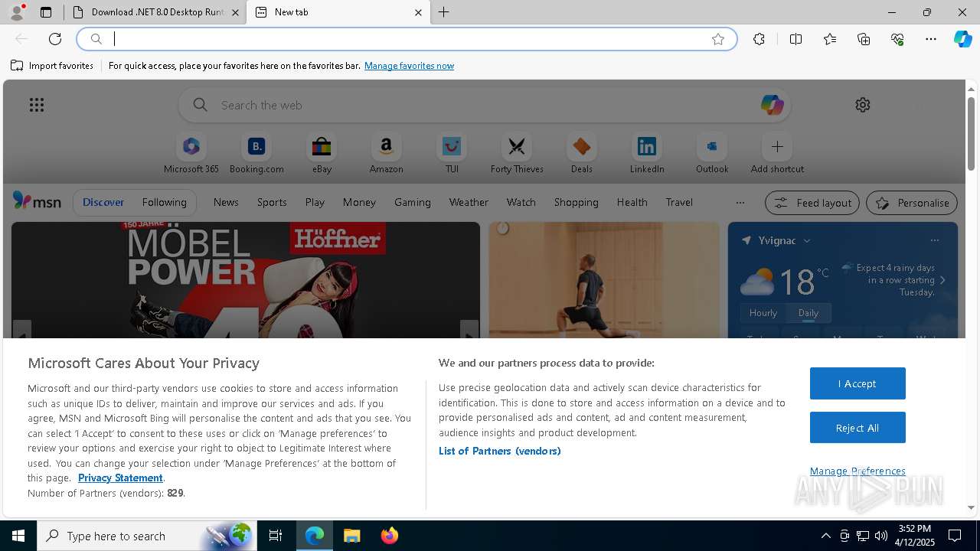Open the Amazon shortcut

coord(387,154)
